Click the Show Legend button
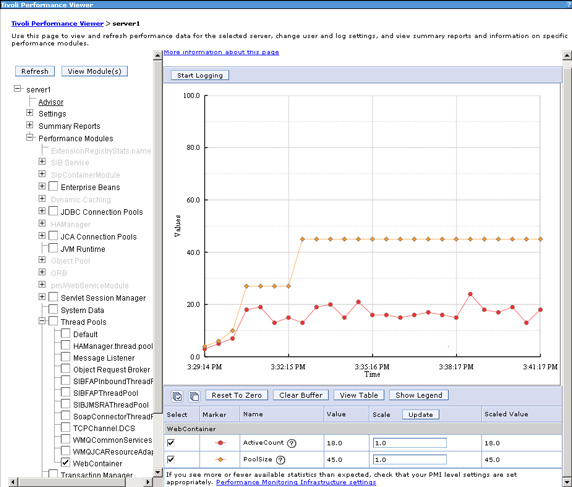This screenshot has height=487, width=572. [419, 395]
